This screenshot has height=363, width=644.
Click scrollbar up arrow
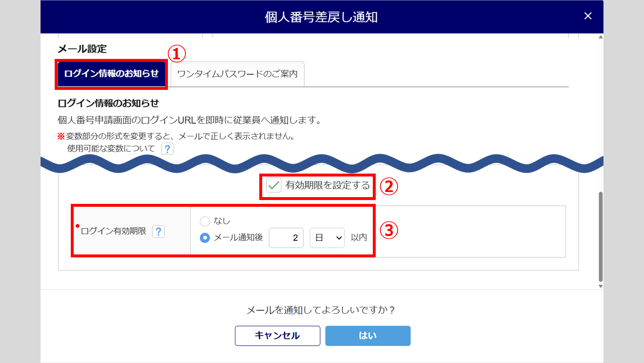(x=601, y=37)
